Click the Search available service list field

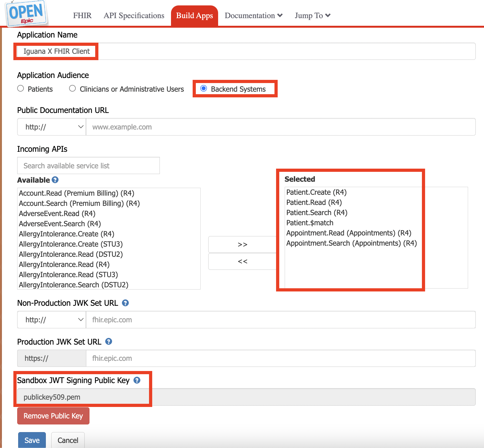89,165
